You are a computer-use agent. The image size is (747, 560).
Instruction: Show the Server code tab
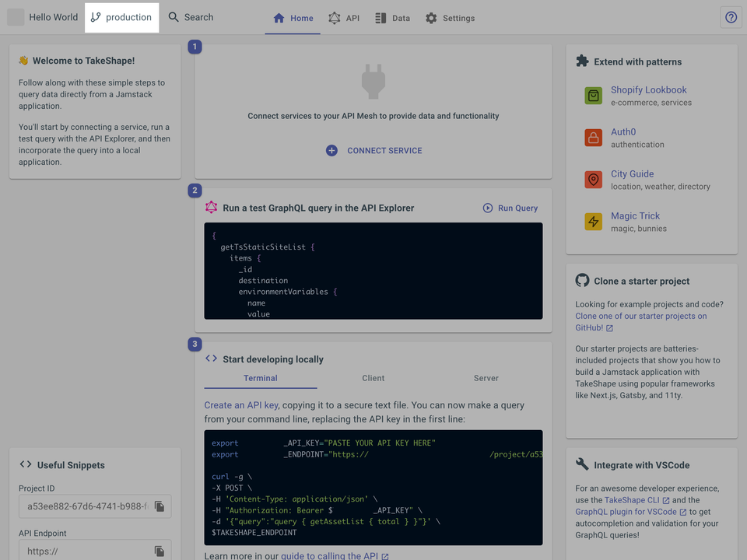coord(486,378)
